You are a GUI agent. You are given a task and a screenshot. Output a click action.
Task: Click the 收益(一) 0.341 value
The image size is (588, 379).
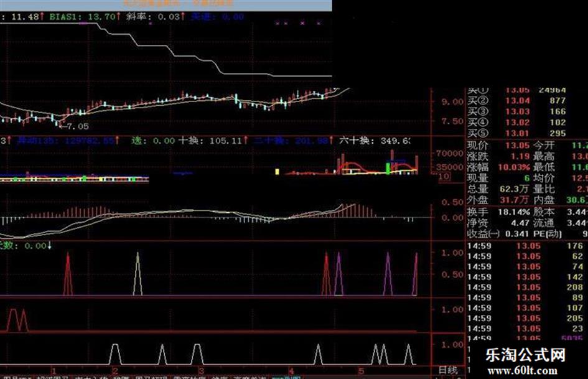[516, 234]
